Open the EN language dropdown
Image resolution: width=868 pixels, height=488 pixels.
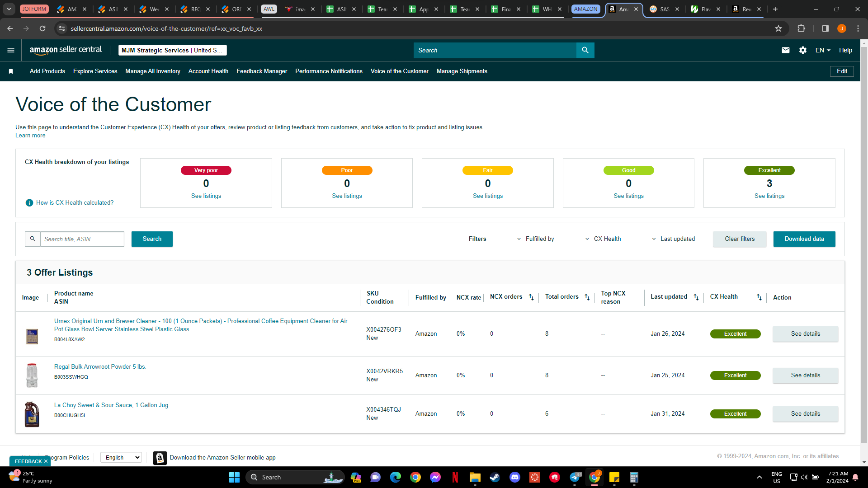pyautogui.click(x=823, y=50)
